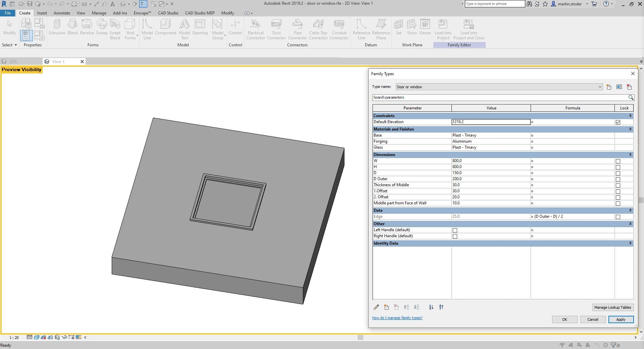Open the Type name dropdown

pos(499,87)
